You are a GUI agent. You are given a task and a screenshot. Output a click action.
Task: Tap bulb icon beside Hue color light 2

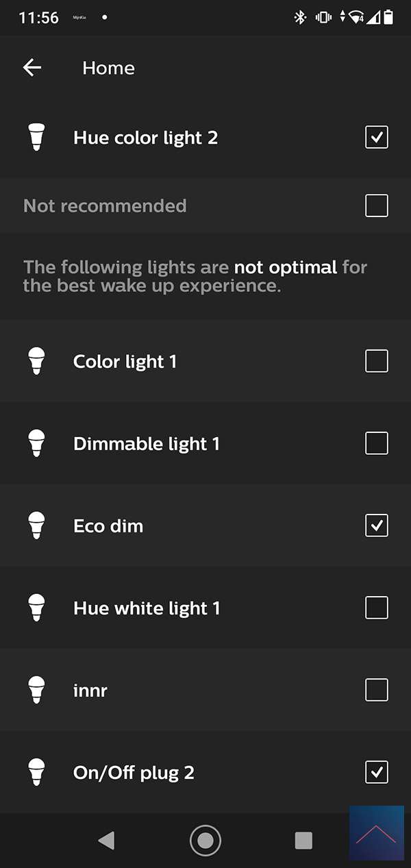pos(36,138)
